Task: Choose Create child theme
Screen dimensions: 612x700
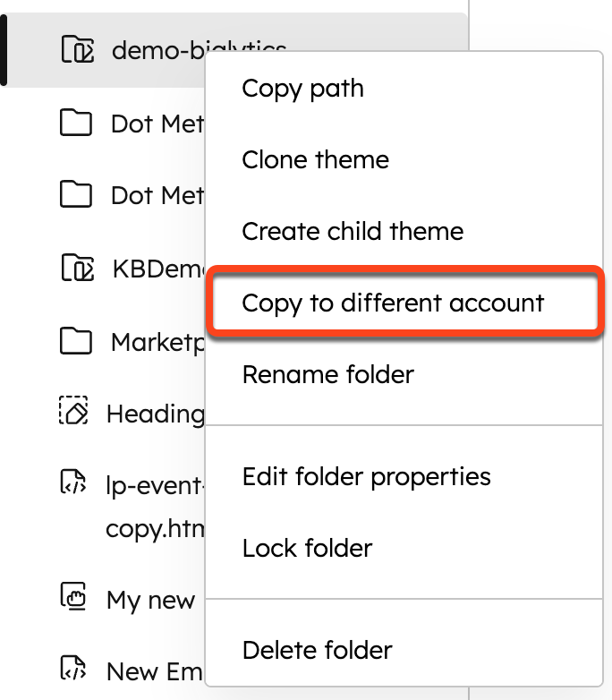Action: [353, 231]
